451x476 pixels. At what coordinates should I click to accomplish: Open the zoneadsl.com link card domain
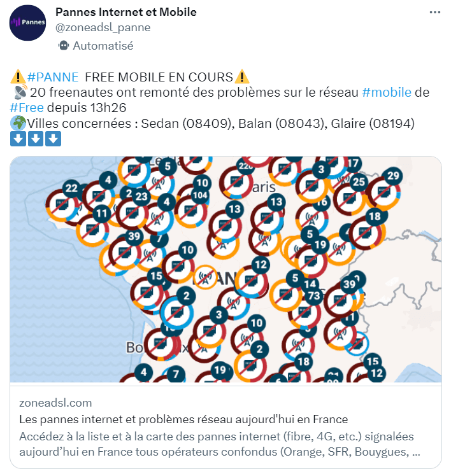click(x=55, y=403)
